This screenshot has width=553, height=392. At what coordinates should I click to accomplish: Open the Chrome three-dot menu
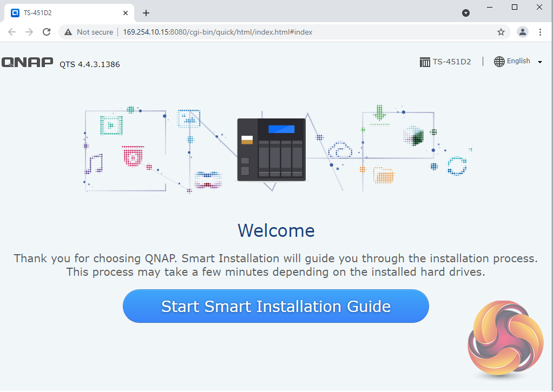(540, 32)
